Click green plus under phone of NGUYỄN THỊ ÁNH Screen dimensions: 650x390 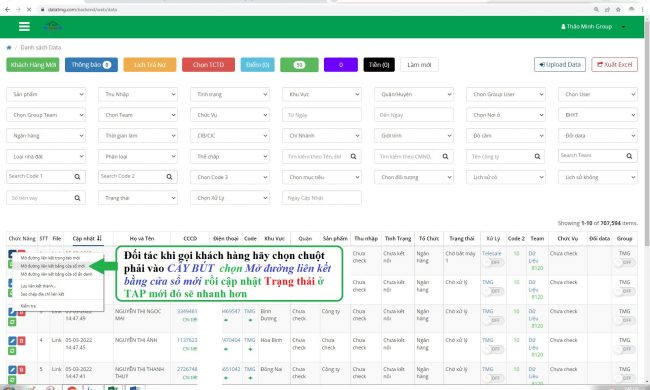(226, 349)
